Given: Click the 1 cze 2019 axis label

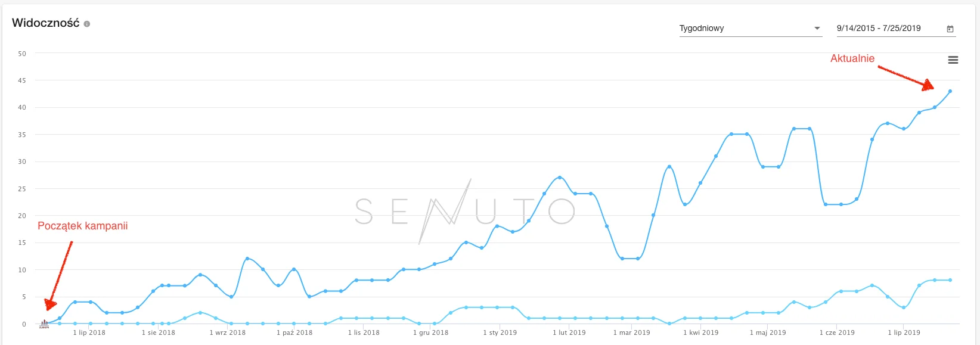Looking at the screenshot, I should pos(837,332).
